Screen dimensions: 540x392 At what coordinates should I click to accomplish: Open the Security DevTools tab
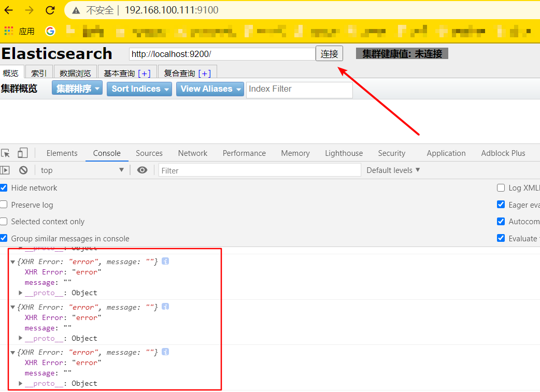tap(392, 153)
